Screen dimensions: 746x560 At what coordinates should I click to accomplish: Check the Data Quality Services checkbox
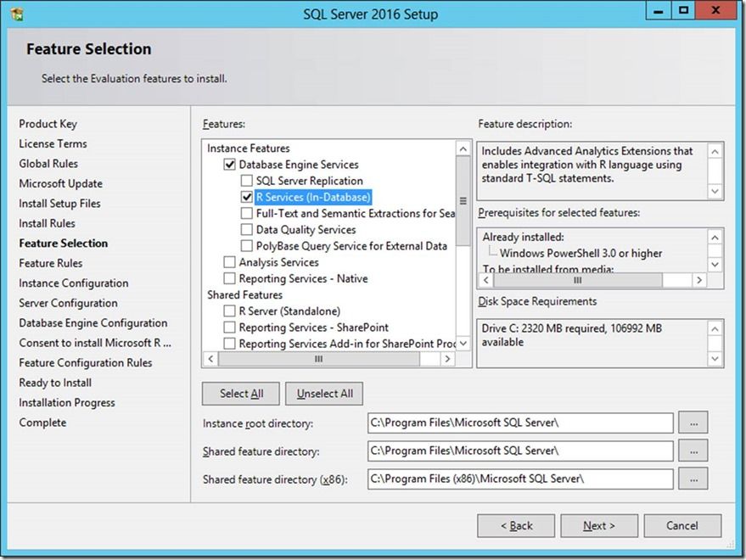point(246,230)
